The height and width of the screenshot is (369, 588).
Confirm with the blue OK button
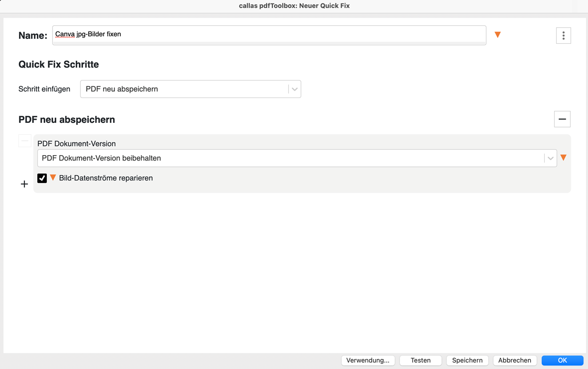coord(562,361)
